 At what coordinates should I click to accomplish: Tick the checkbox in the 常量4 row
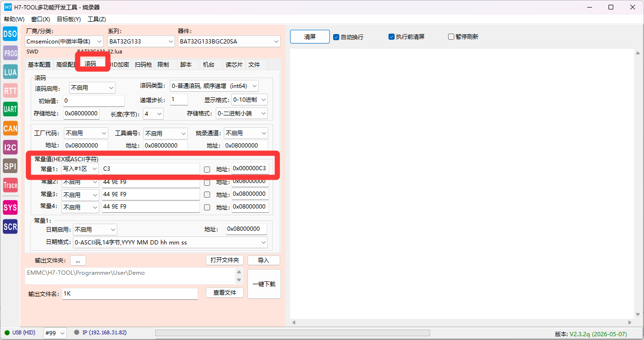[207, 207]
